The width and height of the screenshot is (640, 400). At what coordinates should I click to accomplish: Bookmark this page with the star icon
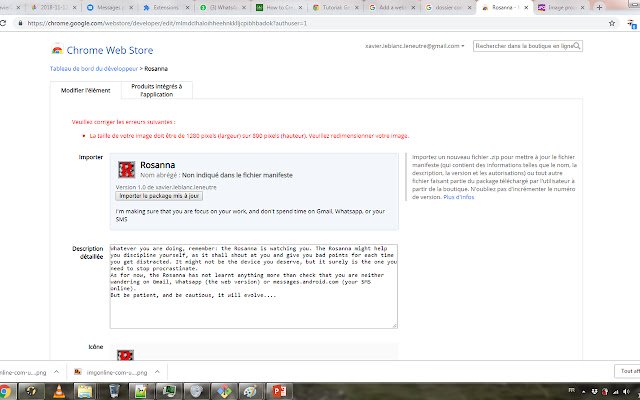coord(612,23)
